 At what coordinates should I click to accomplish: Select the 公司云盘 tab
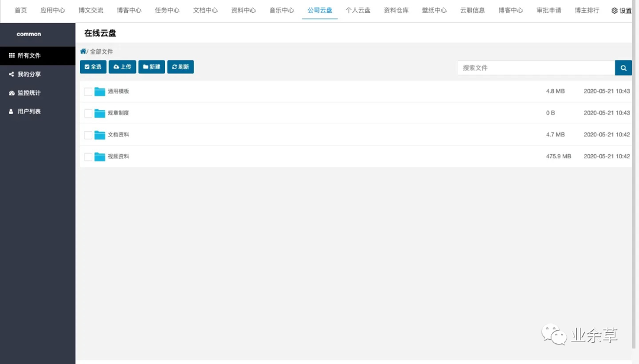(x=320, y=10)
